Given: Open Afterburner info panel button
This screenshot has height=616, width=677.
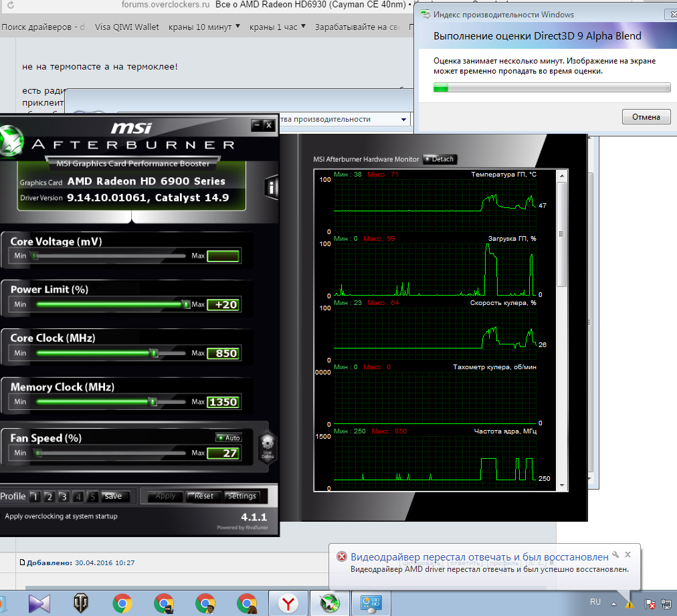Looking at the screenshot, I should 272,187.
